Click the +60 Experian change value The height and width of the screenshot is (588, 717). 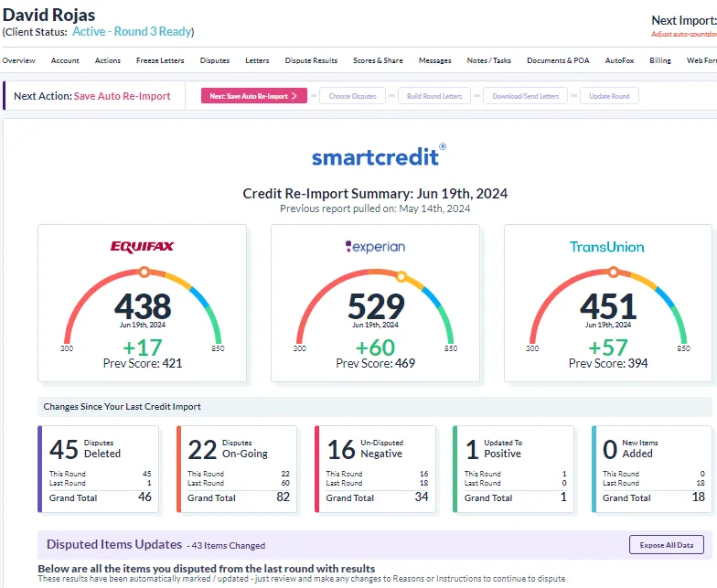[x=375, y=347]
